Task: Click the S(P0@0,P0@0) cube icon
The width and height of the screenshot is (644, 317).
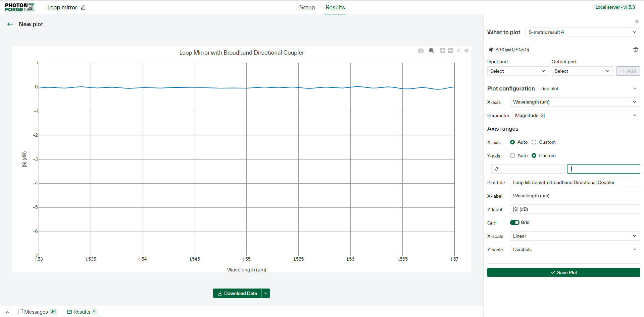Action: click(x=491, y=50)
